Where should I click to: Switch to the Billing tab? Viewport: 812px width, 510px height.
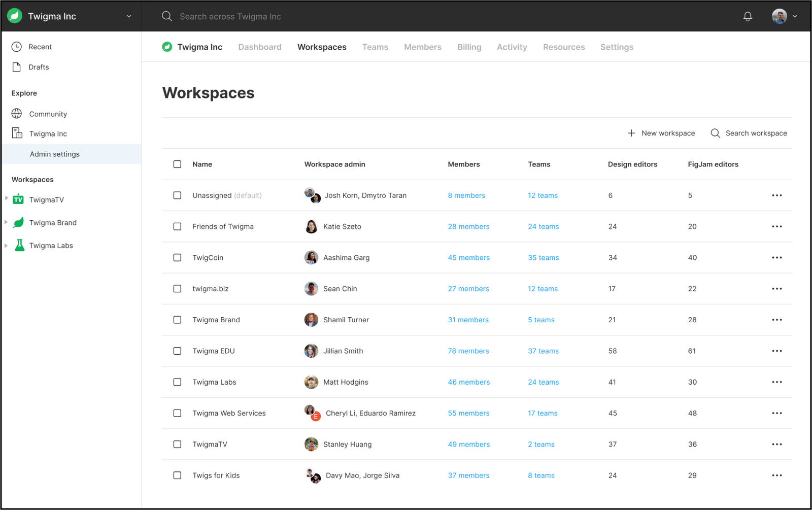coord(469,47)
